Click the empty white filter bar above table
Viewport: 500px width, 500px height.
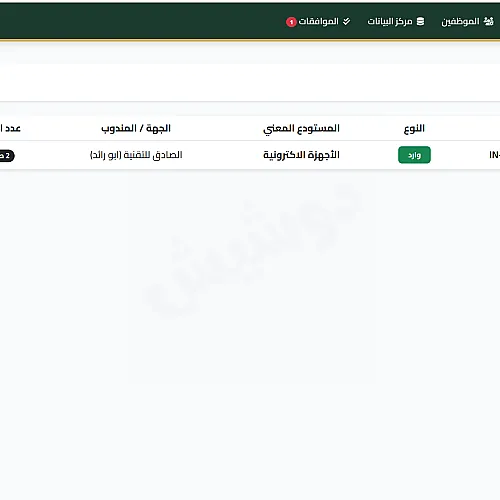250,82
